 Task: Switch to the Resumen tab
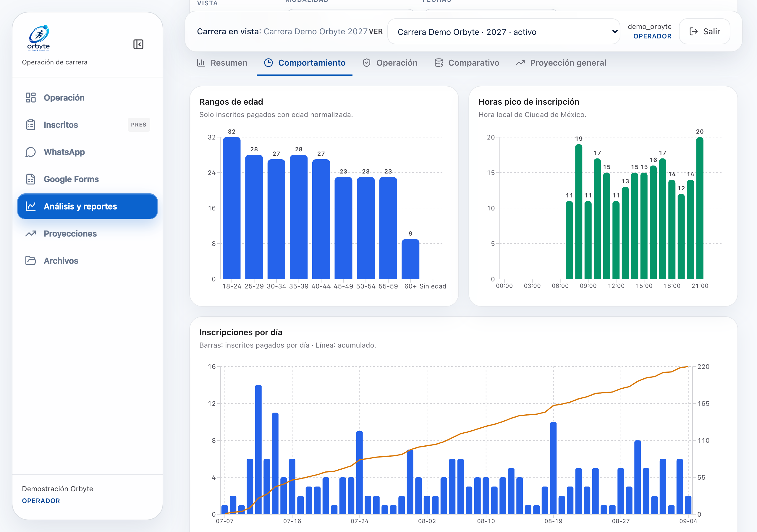pos(222,63)
